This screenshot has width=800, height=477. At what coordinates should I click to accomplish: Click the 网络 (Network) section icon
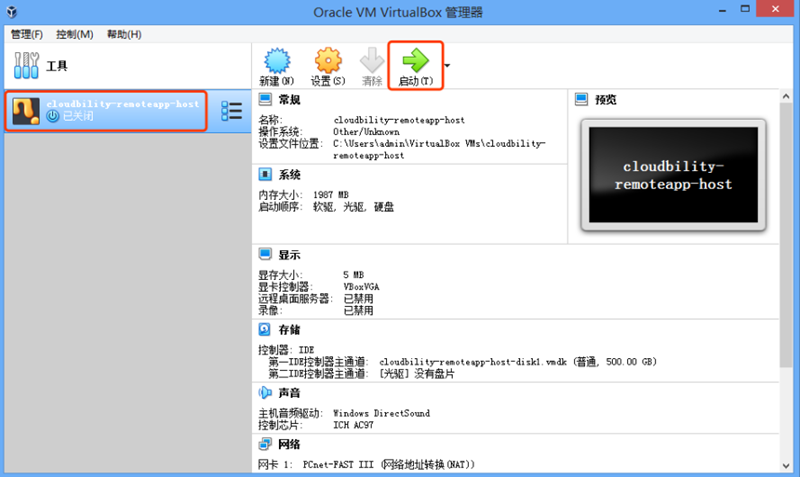(265, 443)
